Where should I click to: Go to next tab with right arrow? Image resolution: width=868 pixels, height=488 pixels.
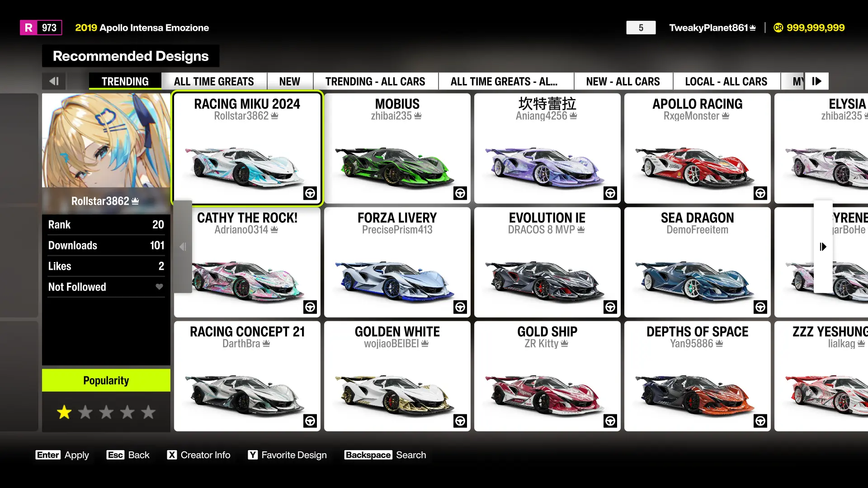[816, 81]
